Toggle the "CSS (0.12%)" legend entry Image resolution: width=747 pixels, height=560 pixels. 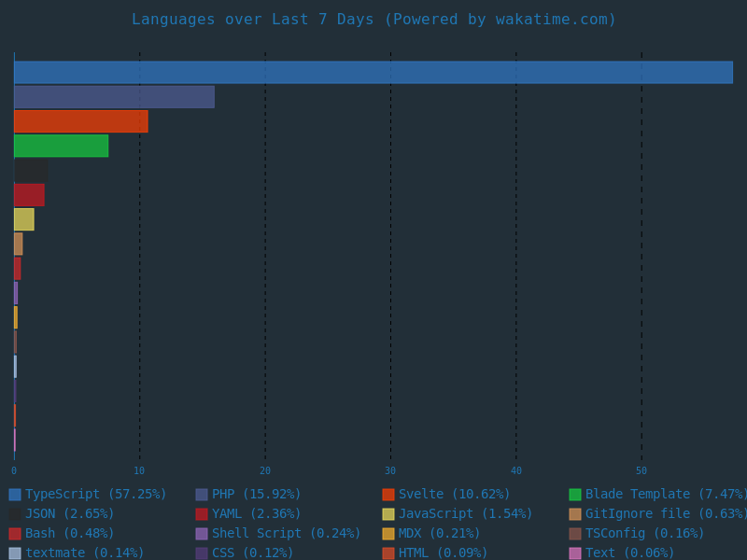coord(252,553)
